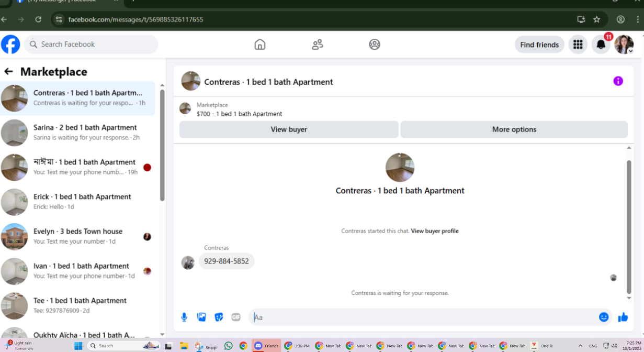Viewport: 644px width, 352px height.
Task: Click the attach photo icon
Action: point(201,317)
